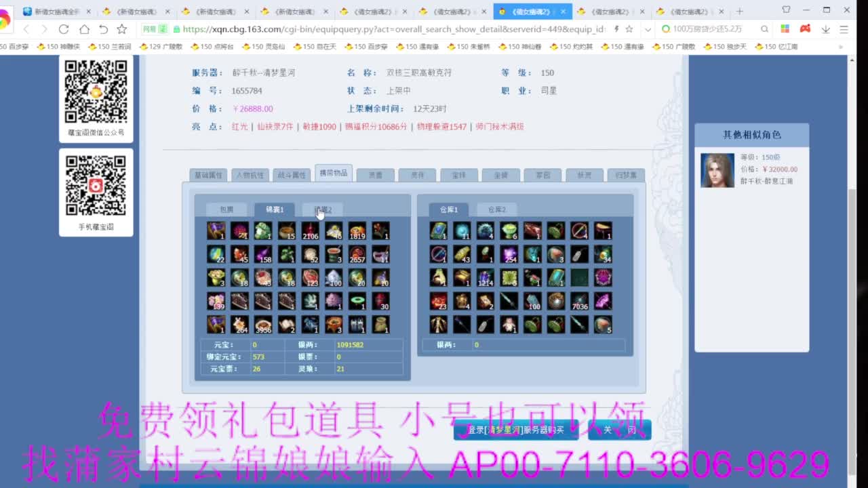Image resolution: width=868 pixels, height=488 pixels.
Task: Switch to the 仓库2 warehouse tab
Action: tap(496, 209)
